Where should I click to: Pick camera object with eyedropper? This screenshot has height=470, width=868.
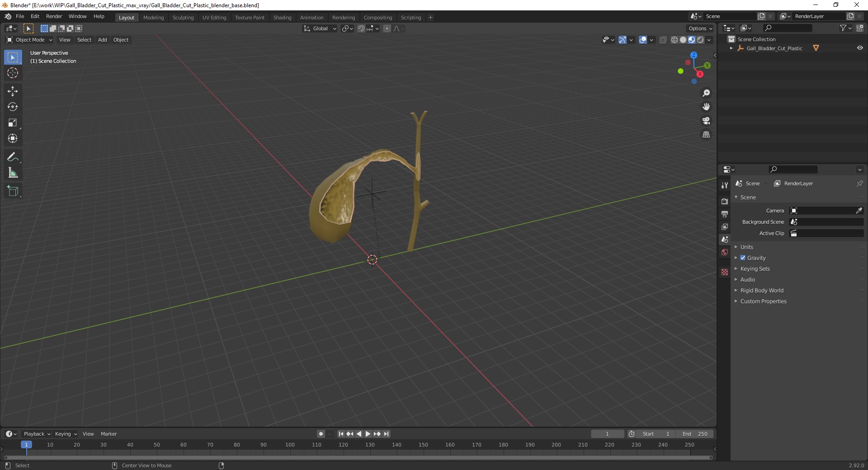859,211
